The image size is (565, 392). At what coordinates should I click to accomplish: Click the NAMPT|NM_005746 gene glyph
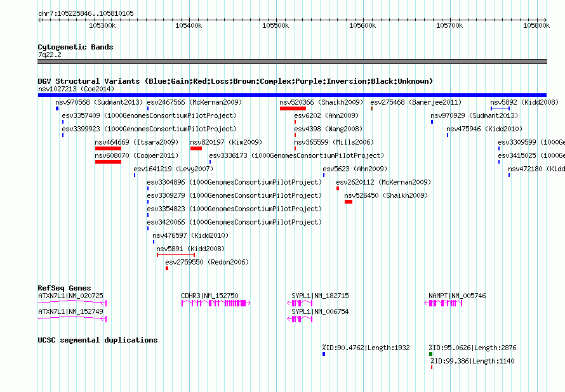point(443,303)
